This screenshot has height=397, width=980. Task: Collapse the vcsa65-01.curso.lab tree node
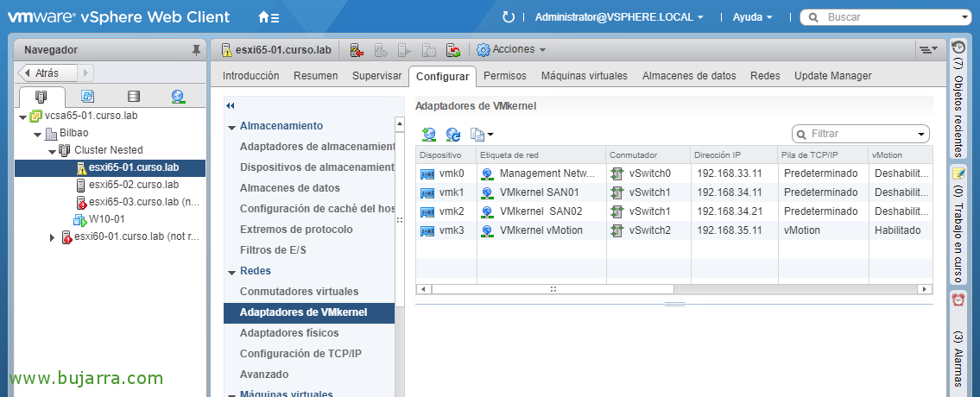(x=23, y=117)
